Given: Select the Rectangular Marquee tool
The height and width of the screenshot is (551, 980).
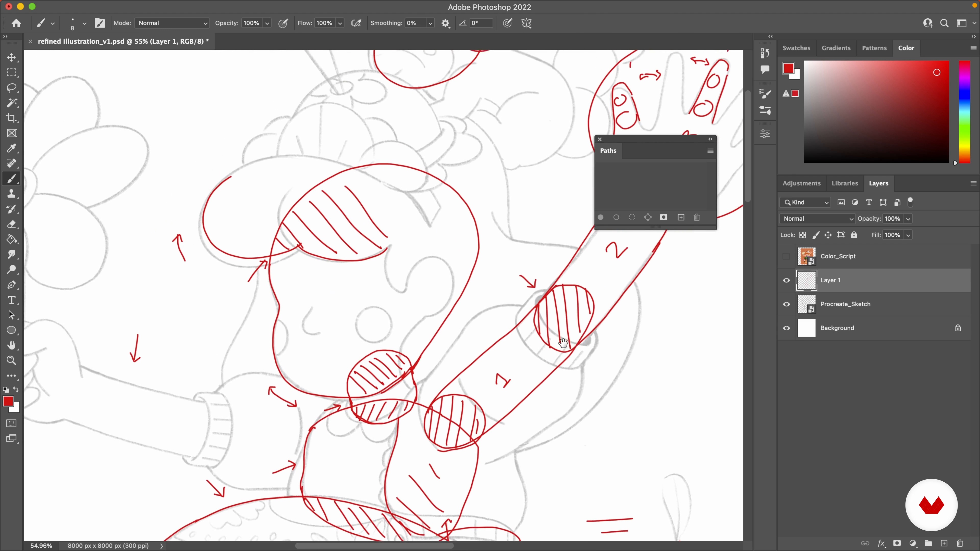Looking at the screenshot, I should [11, 73].
